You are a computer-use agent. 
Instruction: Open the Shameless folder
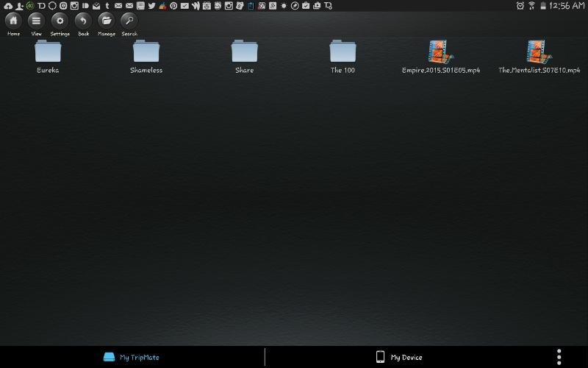(146, 57)
